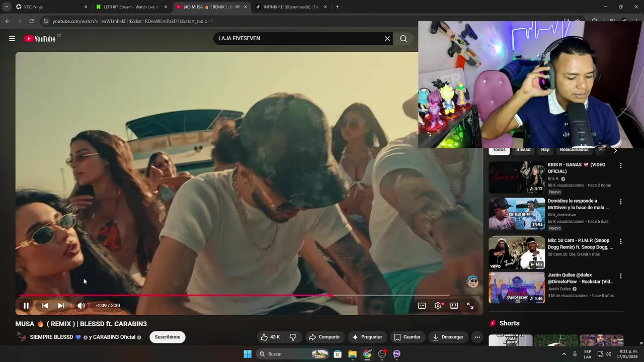Switch to INFINIX RD TikTok tab
Viewport: 644px width, 362px height.
click(x=291, y=7)
